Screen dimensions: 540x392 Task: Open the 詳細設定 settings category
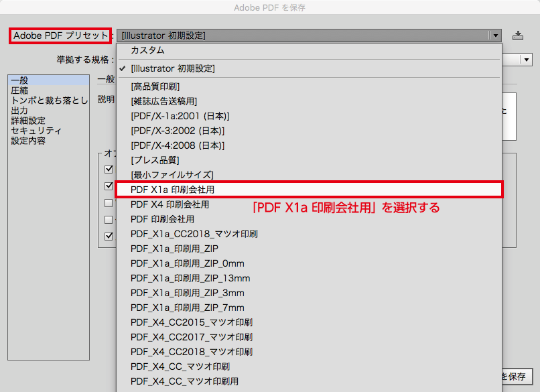pyautogui.click(x=48, y=121)
